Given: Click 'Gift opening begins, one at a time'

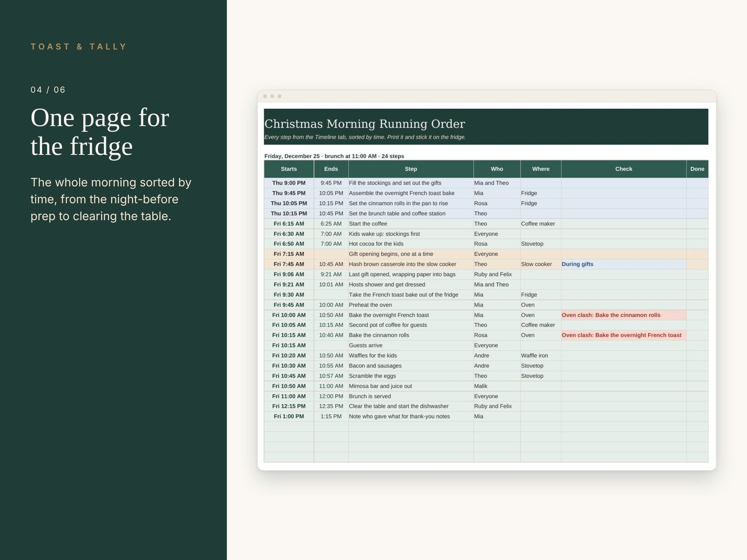Looking at the screenshot, I should [411, 254].
